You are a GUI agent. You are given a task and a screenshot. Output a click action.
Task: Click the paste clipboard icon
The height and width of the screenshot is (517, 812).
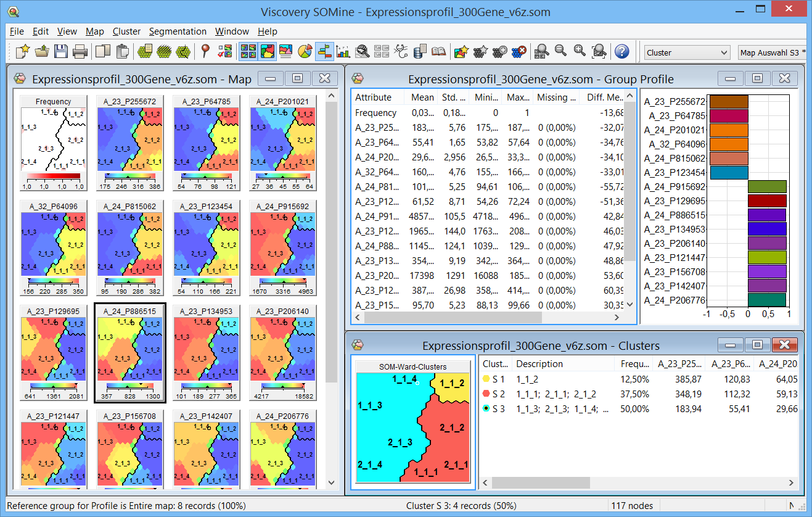(x=123, y=52)
